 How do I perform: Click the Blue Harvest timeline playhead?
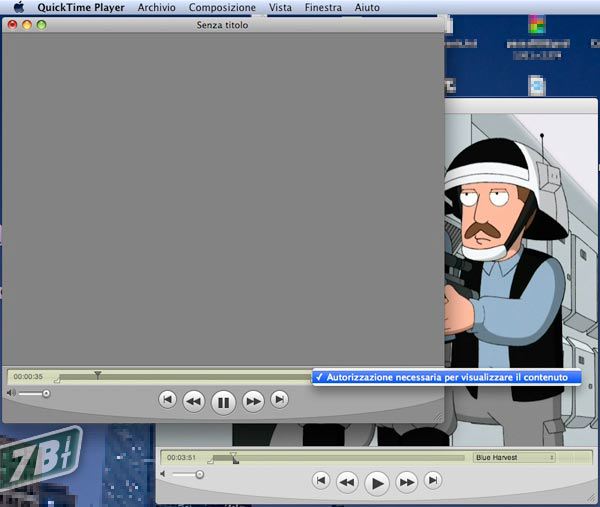point(234,456)
